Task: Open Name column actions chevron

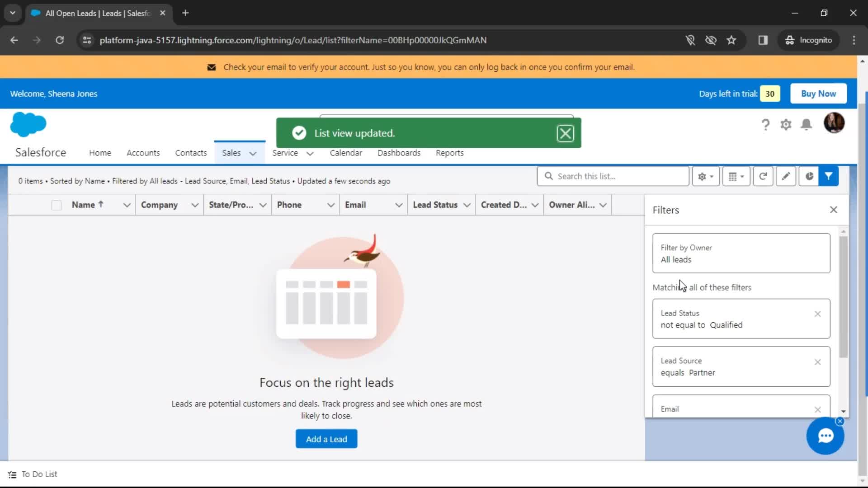Action: coord(127,205)
